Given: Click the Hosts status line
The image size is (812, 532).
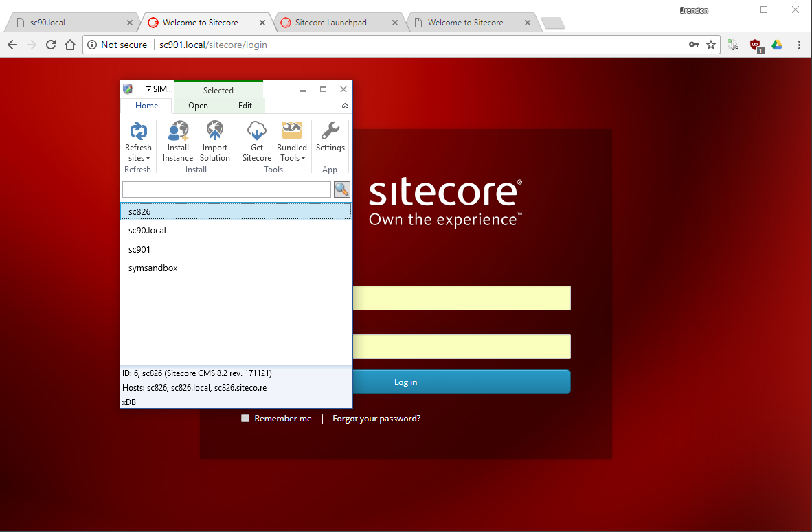Looking at the screenshot, I should [x=194, y=388].
